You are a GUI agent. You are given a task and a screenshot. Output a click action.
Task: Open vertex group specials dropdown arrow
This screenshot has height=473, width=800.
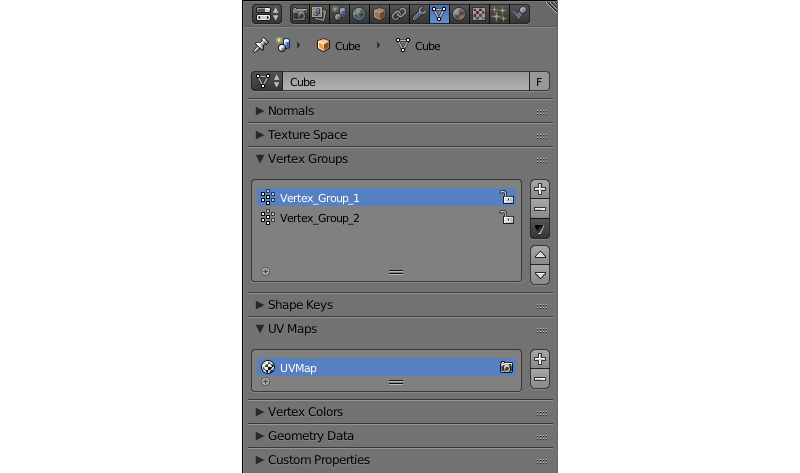[540, 230]
